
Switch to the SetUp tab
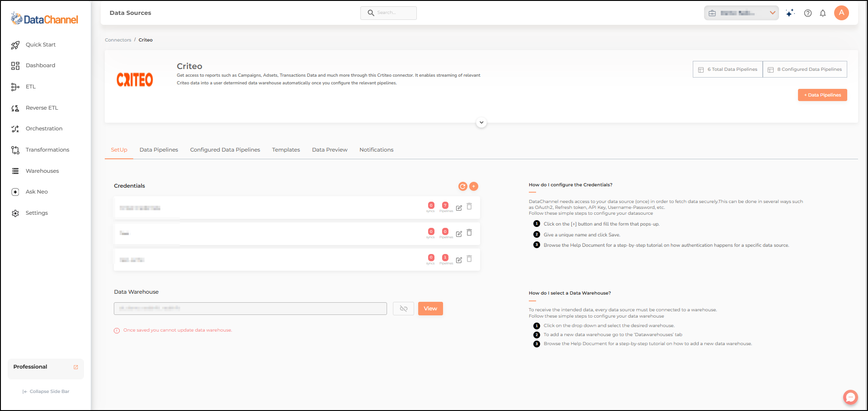pos(119,150)
